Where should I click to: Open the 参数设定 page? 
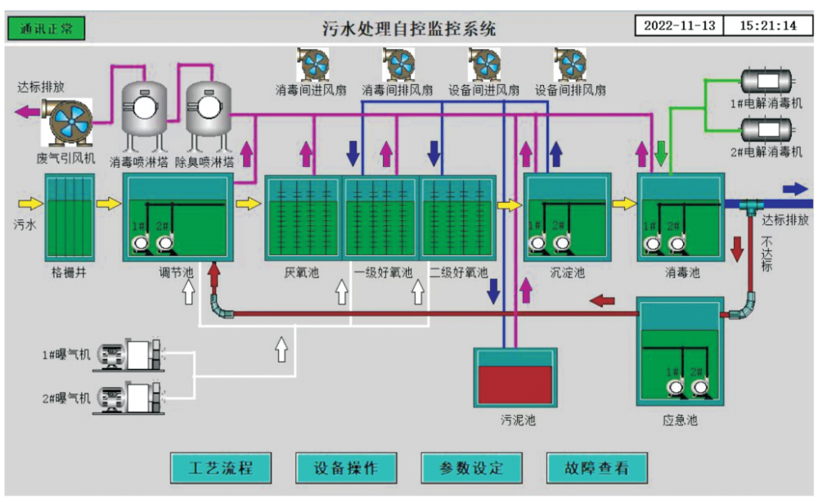point(472,468)
